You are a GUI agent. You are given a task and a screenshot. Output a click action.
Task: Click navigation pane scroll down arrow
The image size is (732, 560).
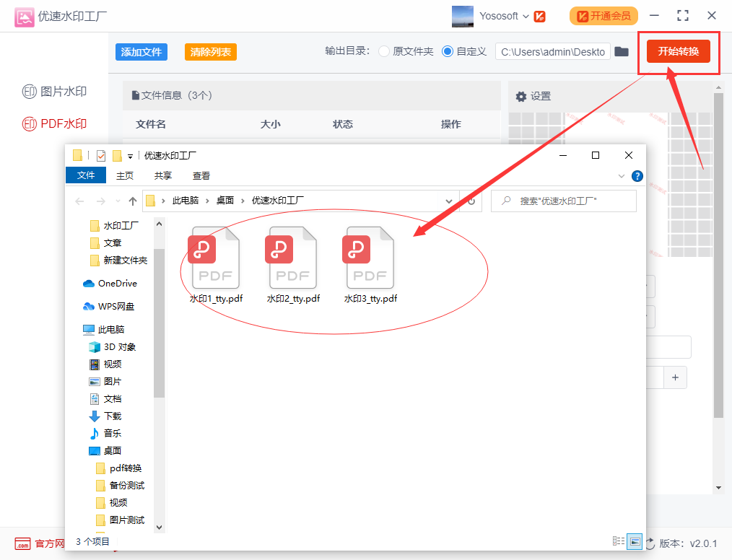coord(160,528)
